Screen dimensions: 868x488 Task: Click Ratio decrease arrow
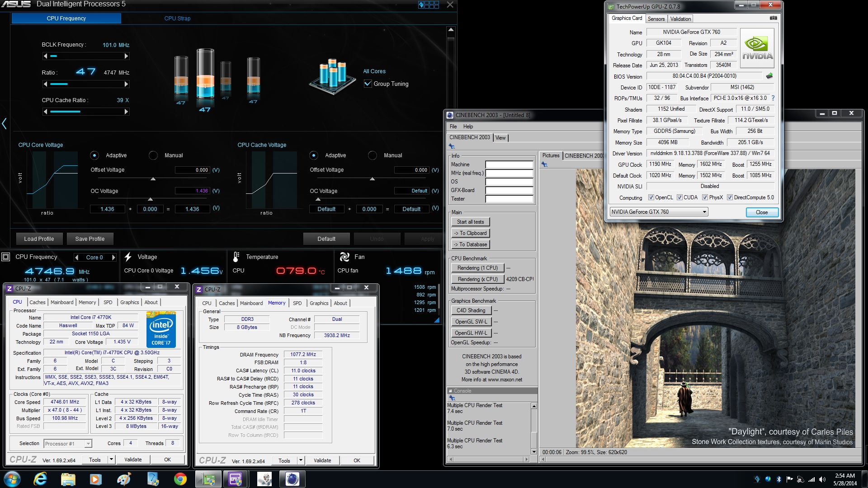click(x=45, y=84)
